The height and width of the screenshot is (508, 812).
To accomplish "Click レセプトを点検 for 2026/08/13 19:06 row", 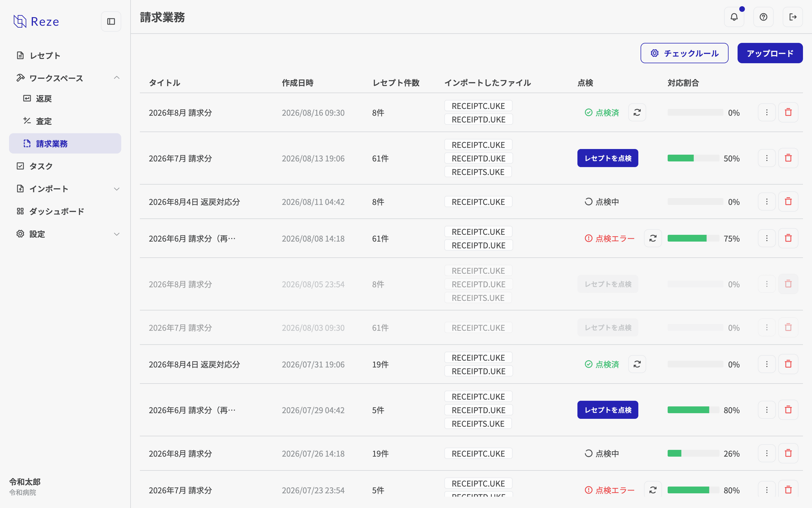I will 608,158.
